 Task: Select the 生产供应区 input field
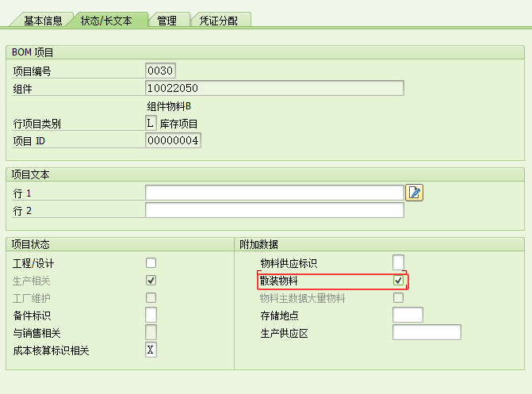[427, 332]
